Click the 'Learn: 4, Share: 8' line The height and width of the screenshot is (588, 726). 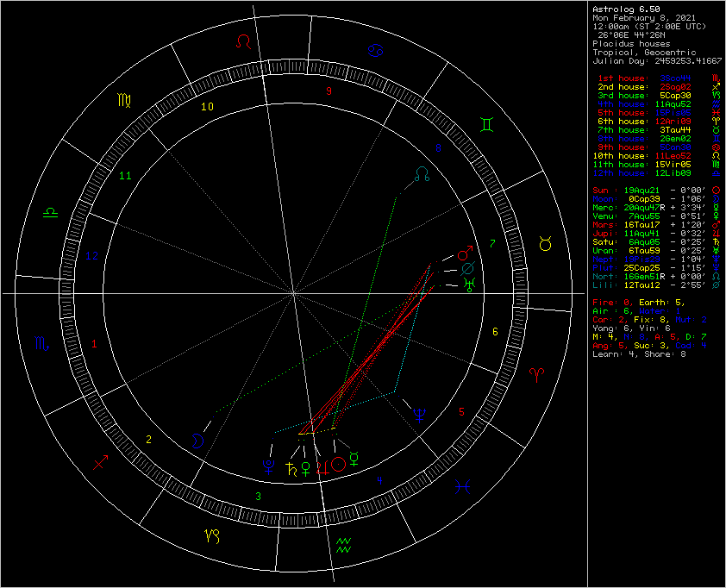pyautogui.click(x=639, y=354)
